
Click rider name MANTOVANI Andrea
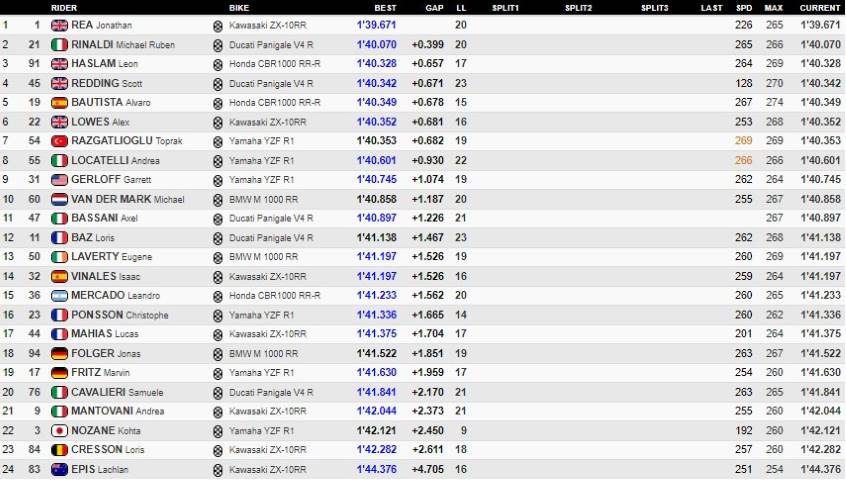[x=118, y=412]
